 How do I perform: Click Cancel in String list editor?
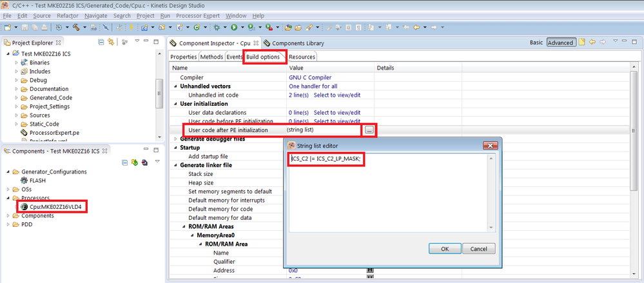pos(478,249)
